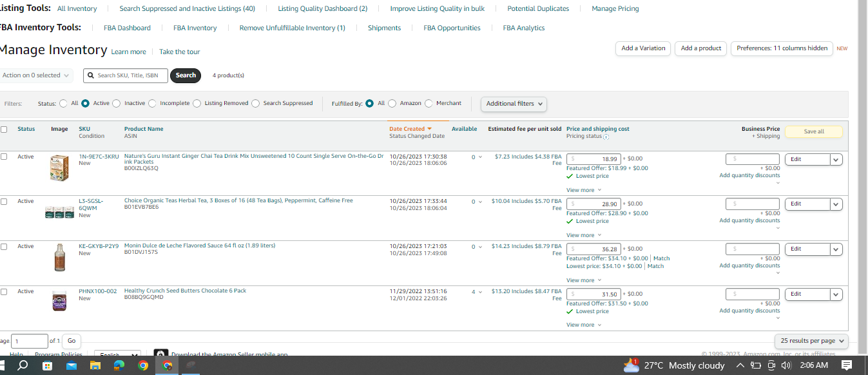Click the magnifier icon in SKU search box
868x375 pixels.
(91, 75)
